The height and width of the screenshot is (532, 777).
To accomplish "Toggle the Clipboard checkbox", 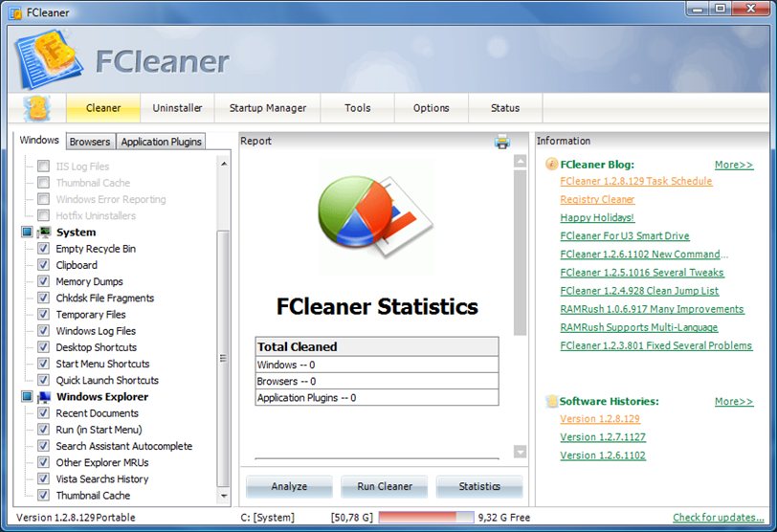I will 44,264.
